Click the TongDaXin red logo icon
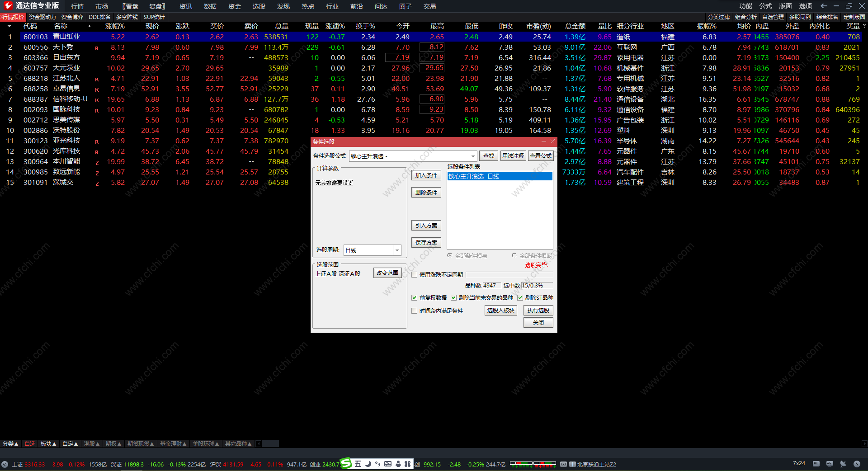This screenshot has width=868, height=471. tap(8, 6)
